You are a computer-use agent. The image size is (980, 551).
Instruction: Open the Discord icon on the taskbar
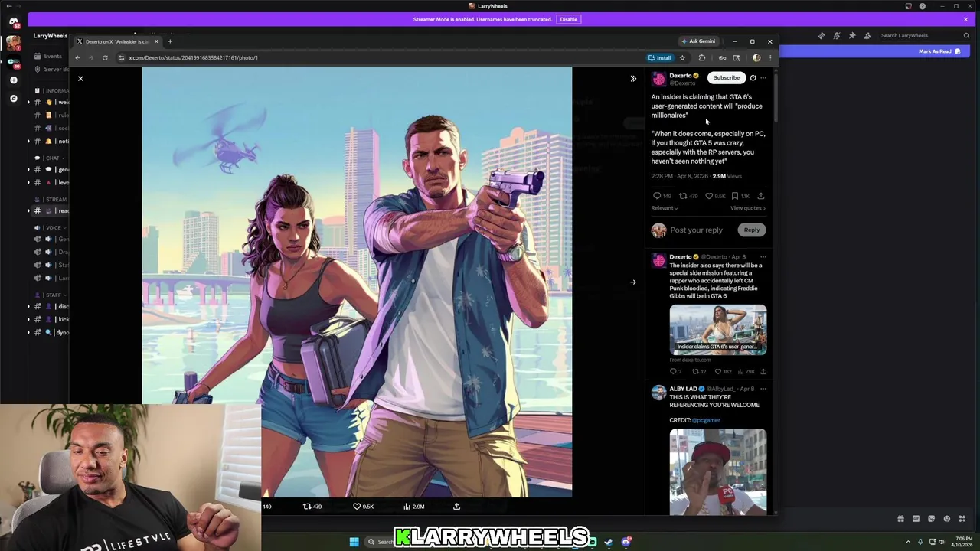point(626,542)
